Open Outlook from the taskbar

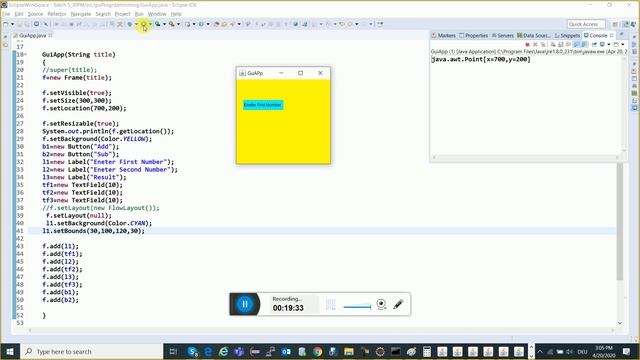pos(286,351)
